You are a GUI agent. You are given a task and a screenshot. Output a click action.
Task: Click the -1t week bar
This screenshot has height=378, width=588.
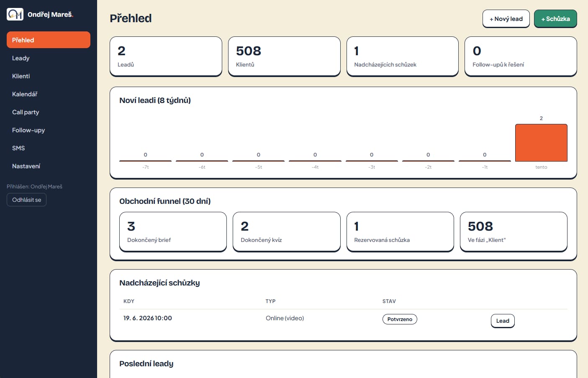click(485, 161)
